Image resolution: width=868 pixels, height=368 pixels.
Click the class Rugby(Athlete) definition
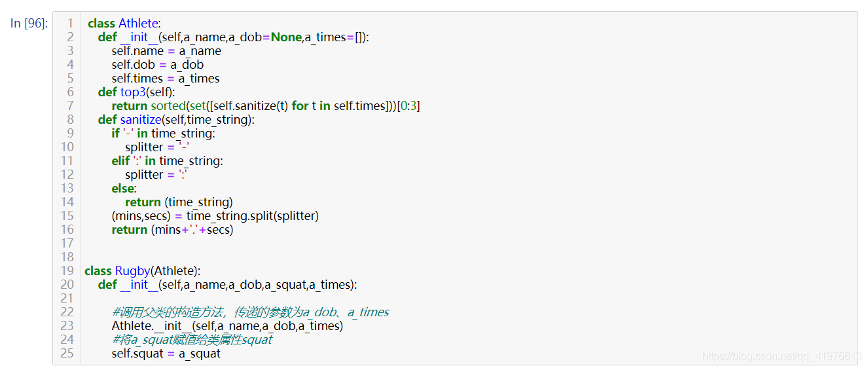[143, 271]
